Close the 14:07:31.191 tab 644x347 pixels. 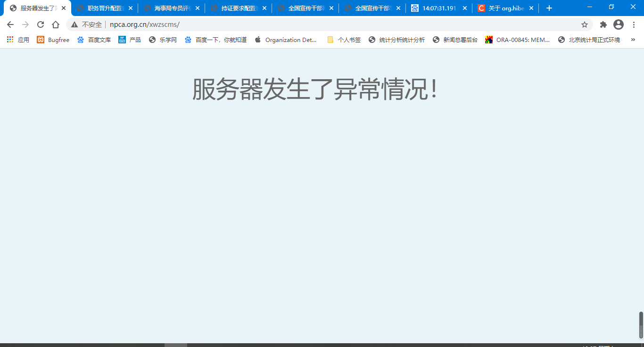(x=465, y=8)
